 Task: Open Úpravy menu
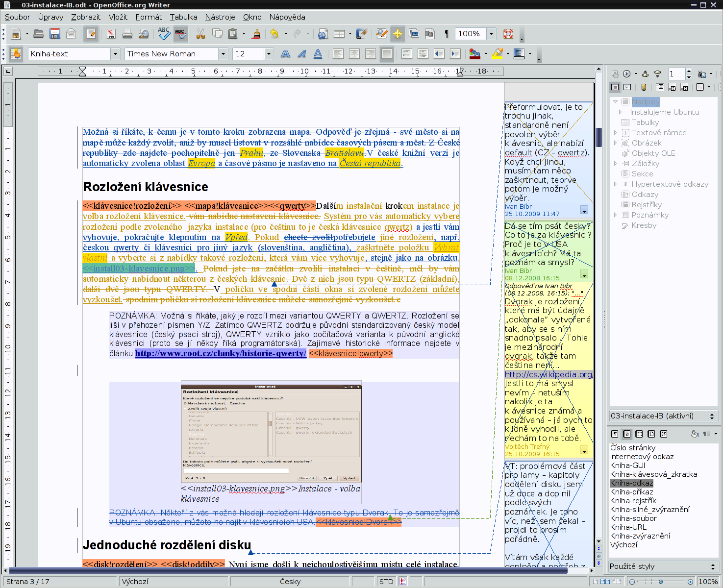coord(50,17)
